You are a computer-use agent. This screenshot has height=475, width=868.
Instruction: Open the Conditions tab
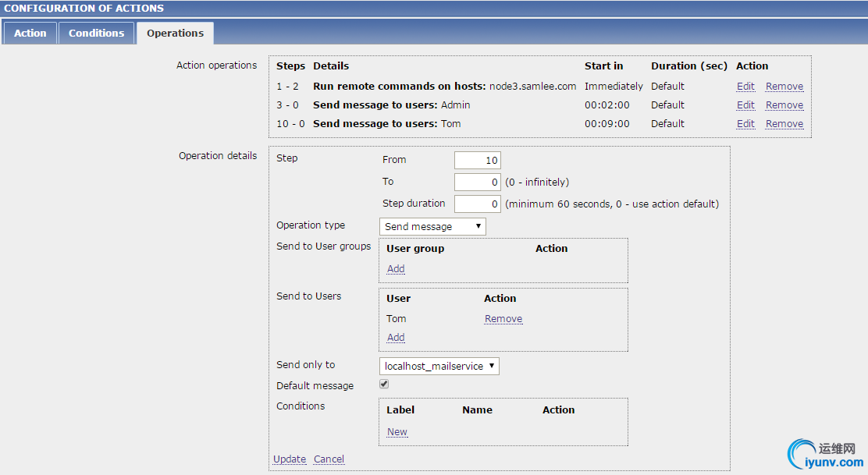(96, 34)
